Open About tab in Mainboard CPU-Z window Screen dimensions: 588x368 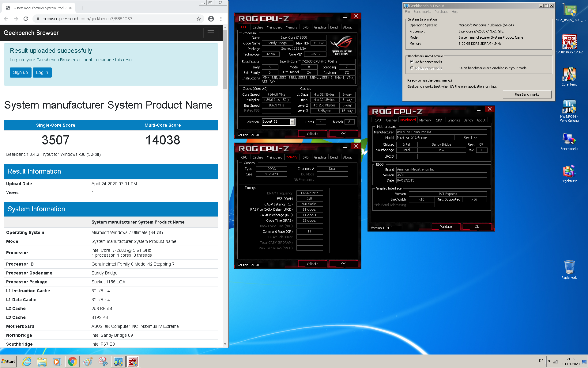(x=481, y=120)
